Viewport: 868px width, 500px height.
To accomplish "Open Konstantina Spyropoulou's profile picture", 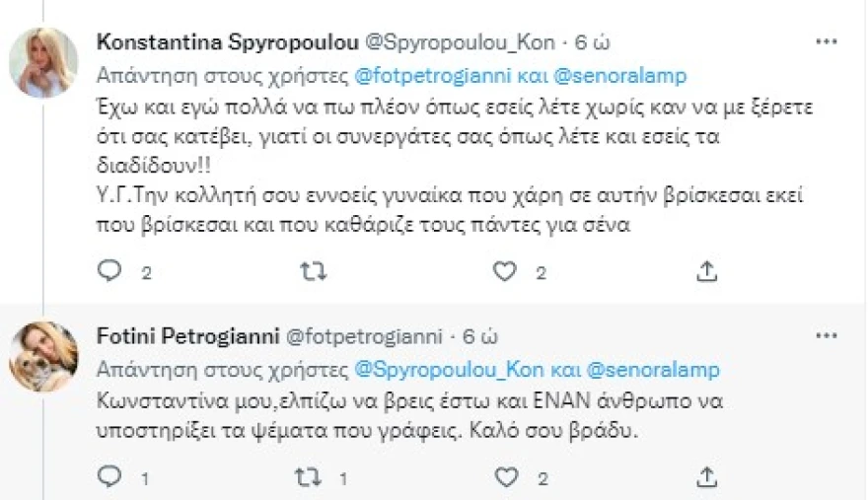I will tap(43, 64).
